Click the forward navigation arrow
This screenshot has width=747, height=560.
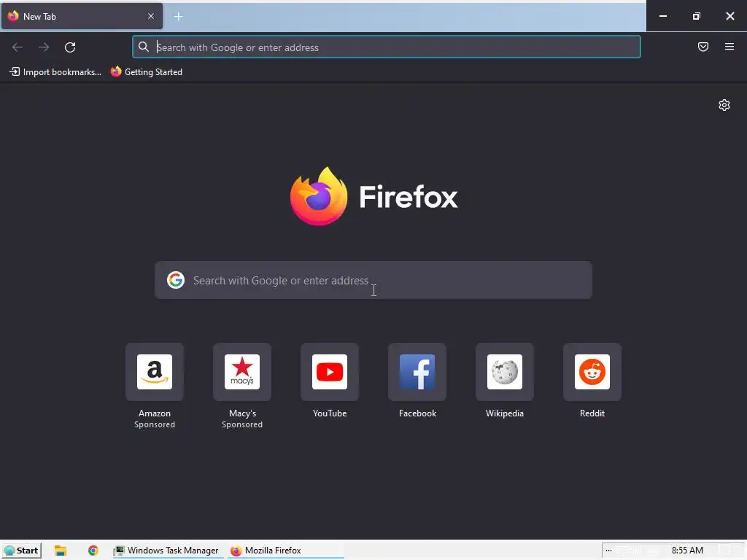(x=44, y=47)
